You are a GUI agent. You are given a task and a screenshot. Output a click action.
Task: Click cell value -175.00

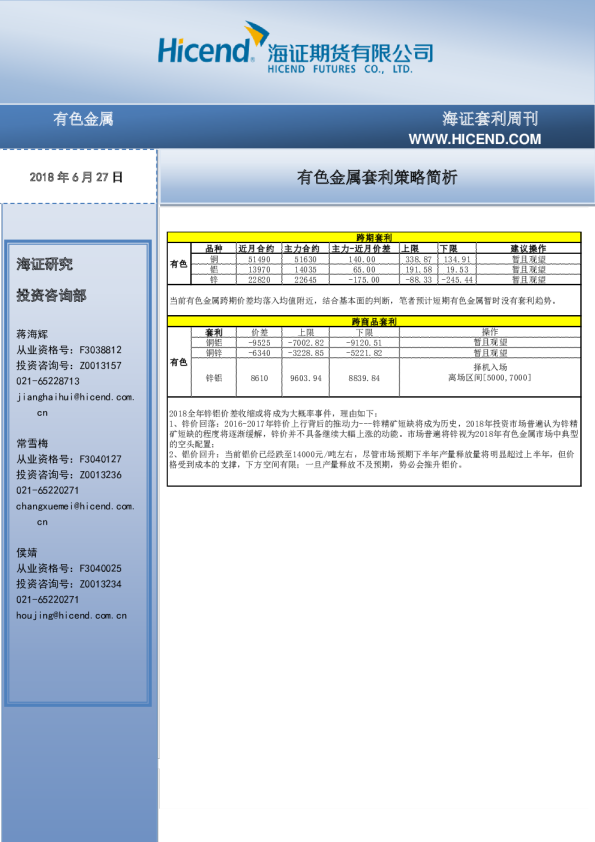click(x=364, y=279)
